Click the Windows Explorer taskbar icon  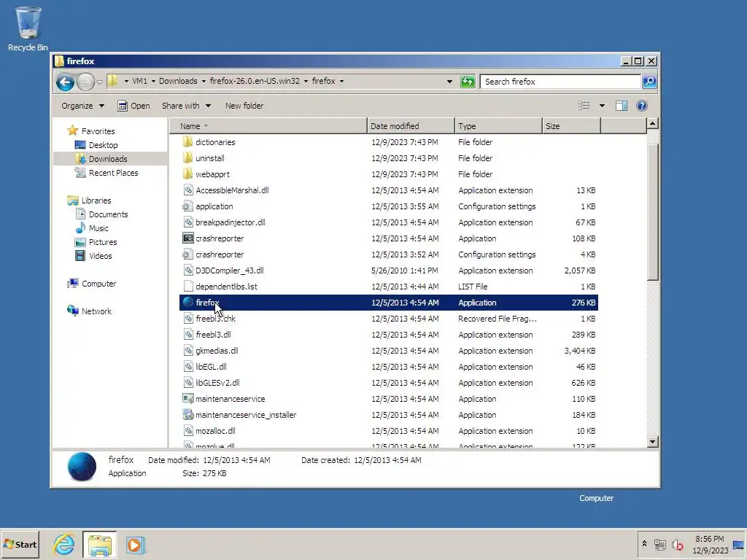coord(99,545)
